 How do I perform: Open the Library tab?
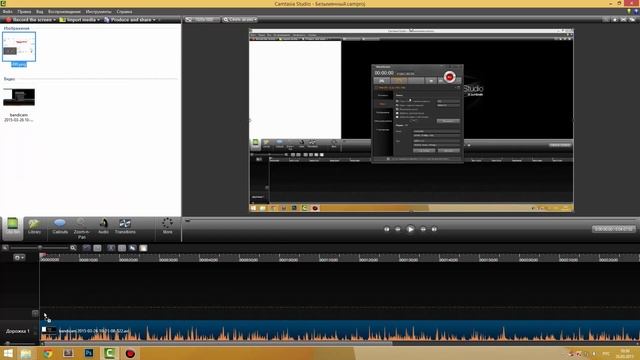tap(34, 227)
